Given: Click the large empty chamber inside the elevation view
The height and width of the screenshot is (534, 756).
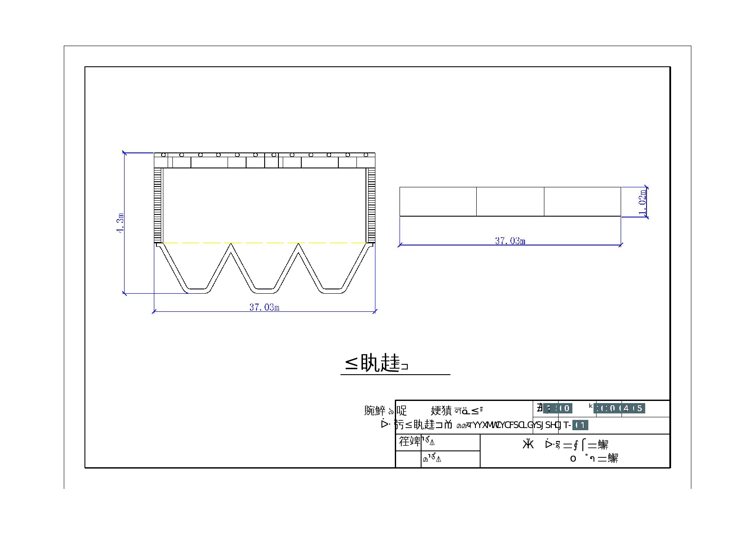Looking at the screenshot, I should (x=265, y=205).
